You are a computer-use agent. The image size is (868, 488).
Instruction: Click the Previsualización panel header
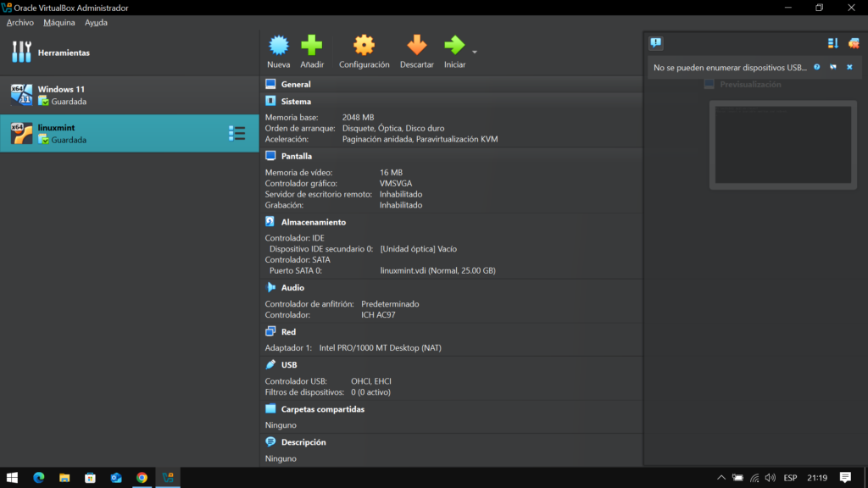[x=750, y=84]
